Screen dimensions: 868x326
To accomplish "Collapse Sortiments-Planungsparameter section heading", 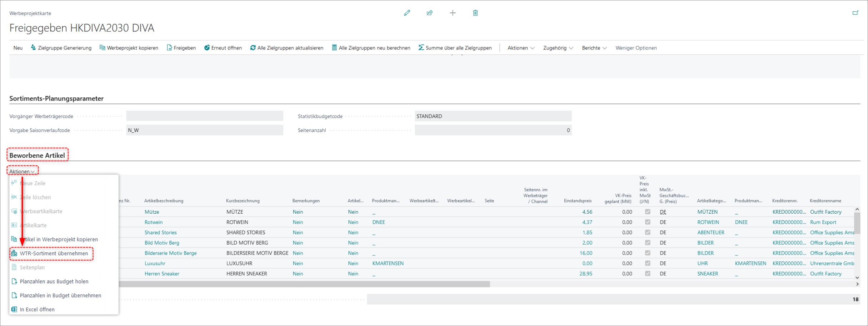I will click(56, 98).
